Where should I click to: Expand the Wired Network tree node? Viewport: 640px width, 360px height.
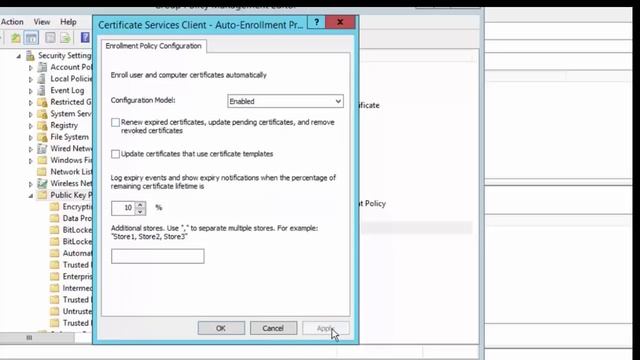click(31, 149)
